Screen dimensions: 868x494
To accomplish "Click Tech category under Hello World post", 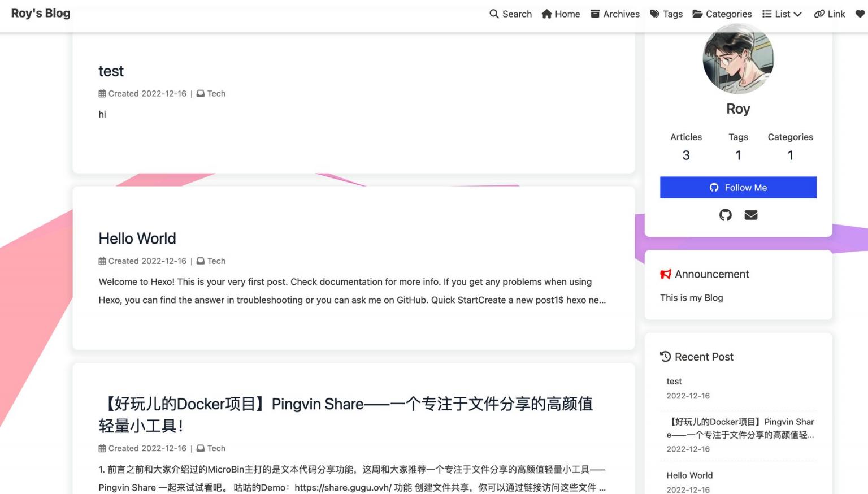I will (216, 261).
